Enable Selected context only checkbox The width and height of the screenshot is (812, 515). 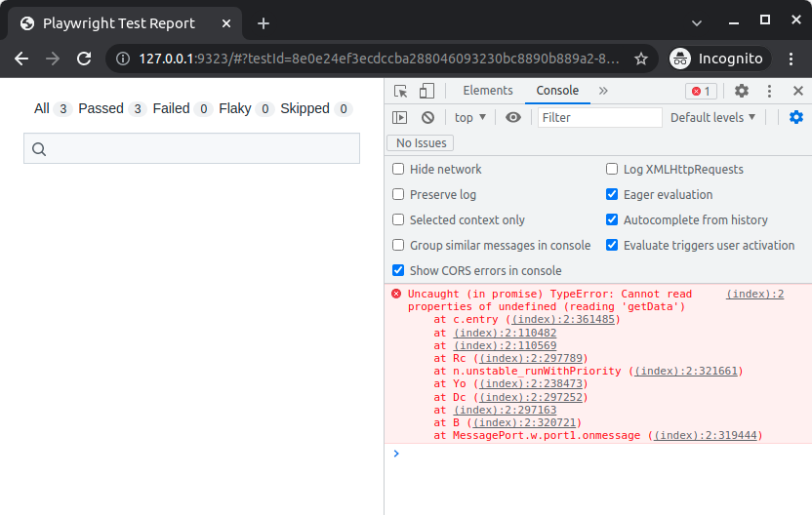click(x=398, y=219)
